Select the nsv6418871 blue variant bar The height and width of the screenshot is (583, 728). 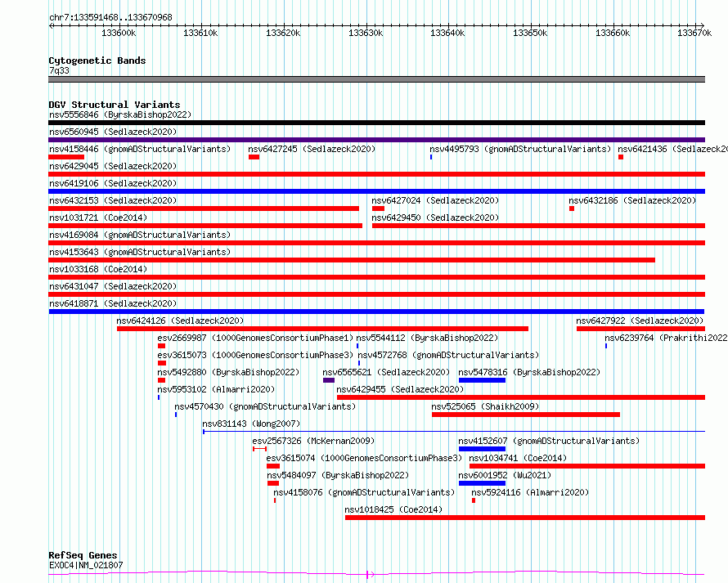tap(376, 312)
